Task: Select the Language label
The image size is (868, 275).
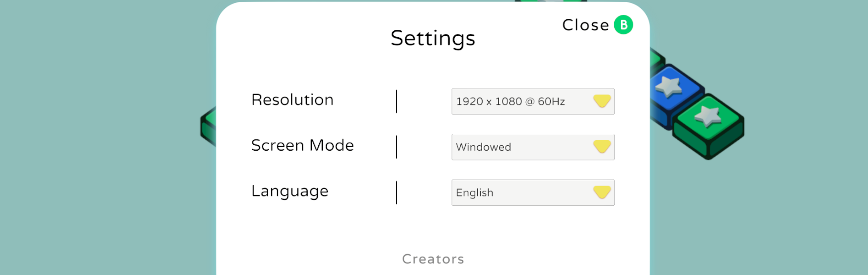Action: 290,192
